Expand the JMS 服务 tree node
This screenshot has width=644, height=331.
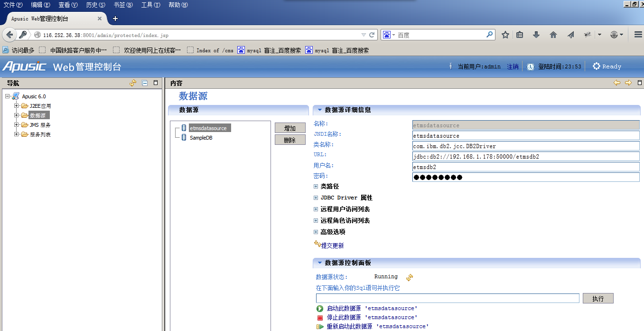pyautogui.click(x=17, y=124)
